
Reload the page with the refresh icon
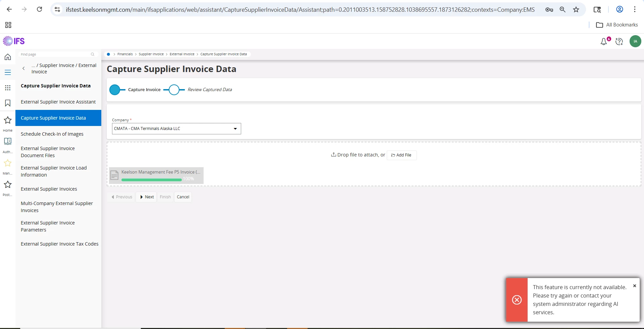[39, 9]
